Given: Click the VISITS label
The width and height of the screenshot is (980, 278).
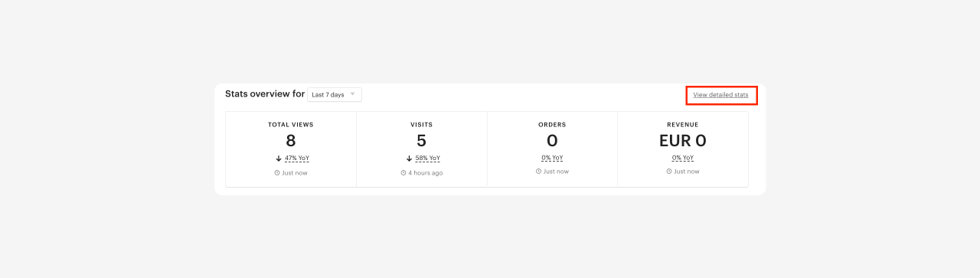Looking at the screenshot, I should click(422, 125).
